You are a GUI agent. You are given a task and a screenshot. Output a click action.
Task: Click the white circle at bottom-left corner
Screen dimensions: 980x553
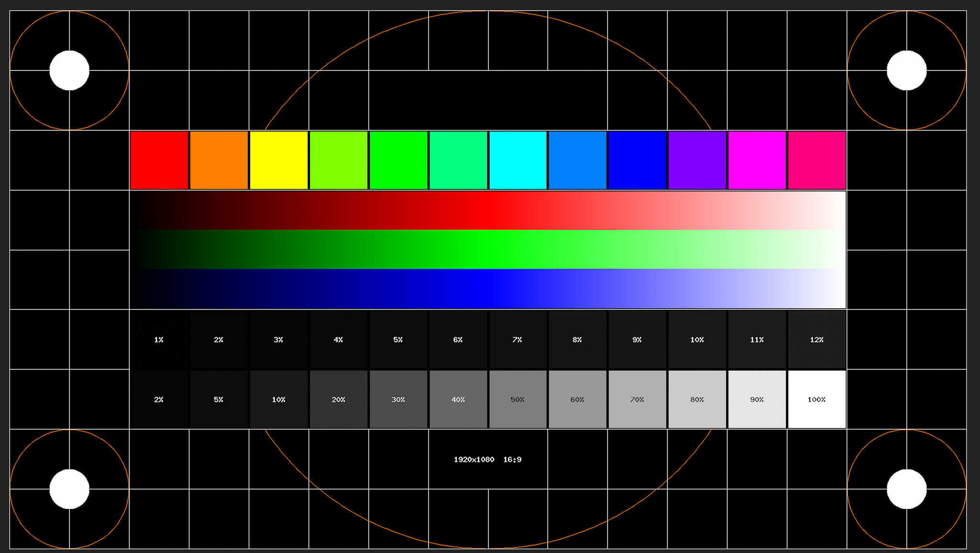click(x=69, y=489)
